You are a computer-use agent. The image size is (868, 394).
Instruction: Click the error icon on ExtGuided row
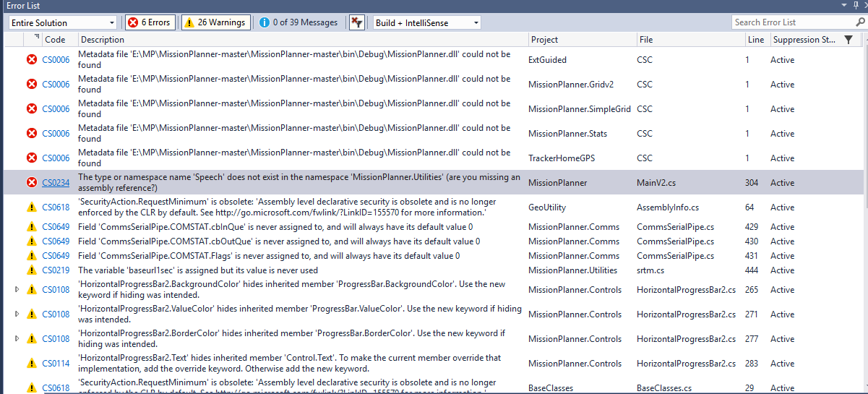(32, 60)
